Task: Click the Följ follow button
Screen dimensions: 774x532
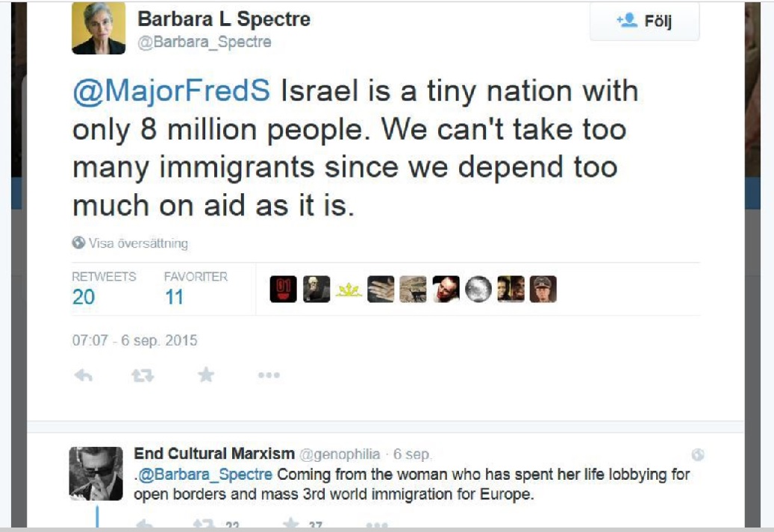Action: [645, 22]
